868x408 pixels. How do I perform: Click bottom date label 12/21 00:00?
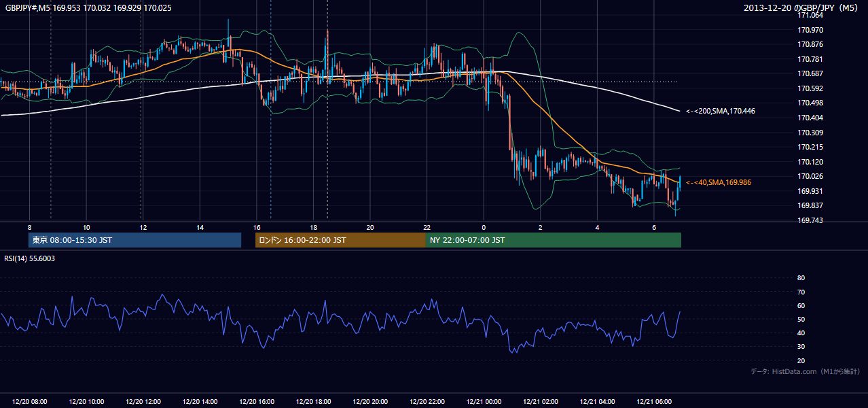coord(483,402)
